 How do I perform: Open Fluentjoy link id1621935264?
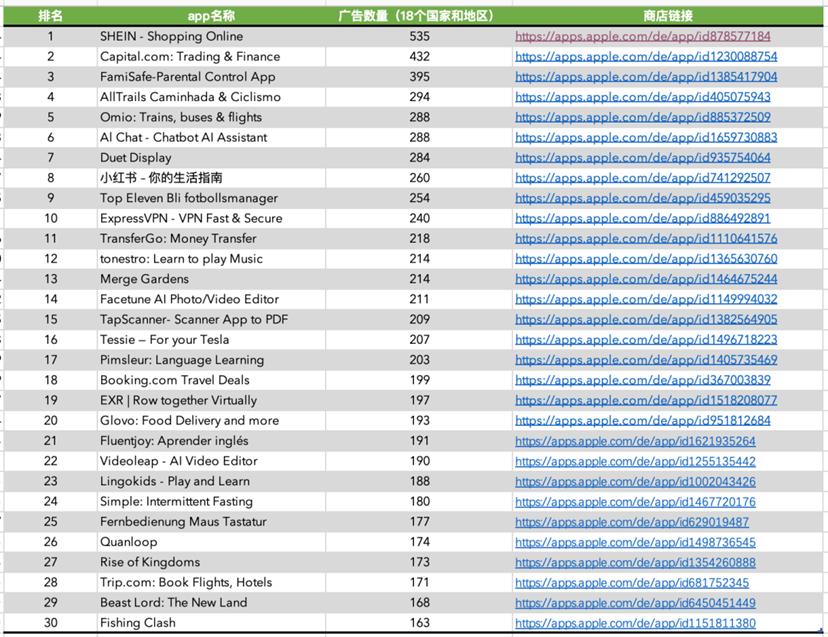point(635,441)
